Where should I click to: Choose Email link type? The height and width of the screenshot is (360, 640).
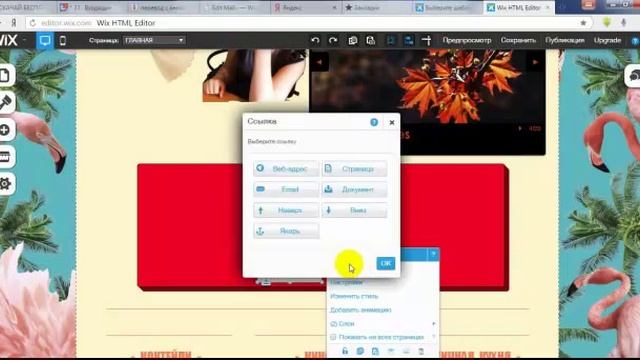click(x=286, y=189)
